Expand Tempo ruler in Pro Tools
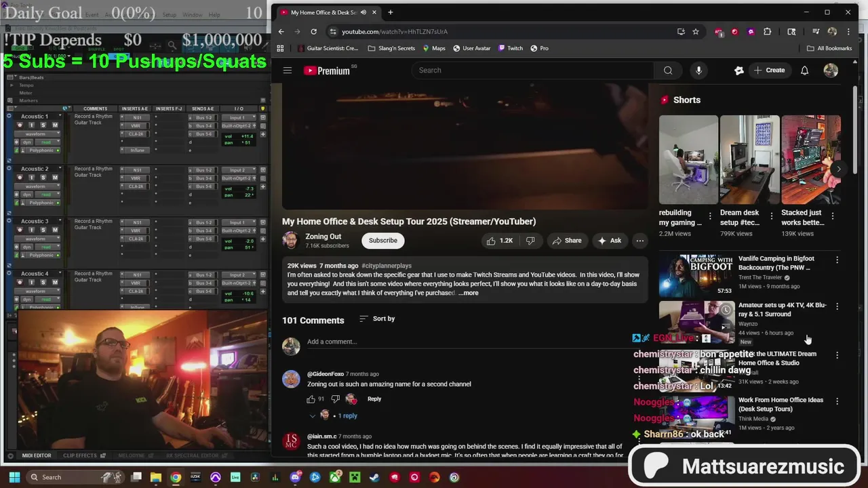The height and width of the screenshot is (488, 868). pos(12,85)
